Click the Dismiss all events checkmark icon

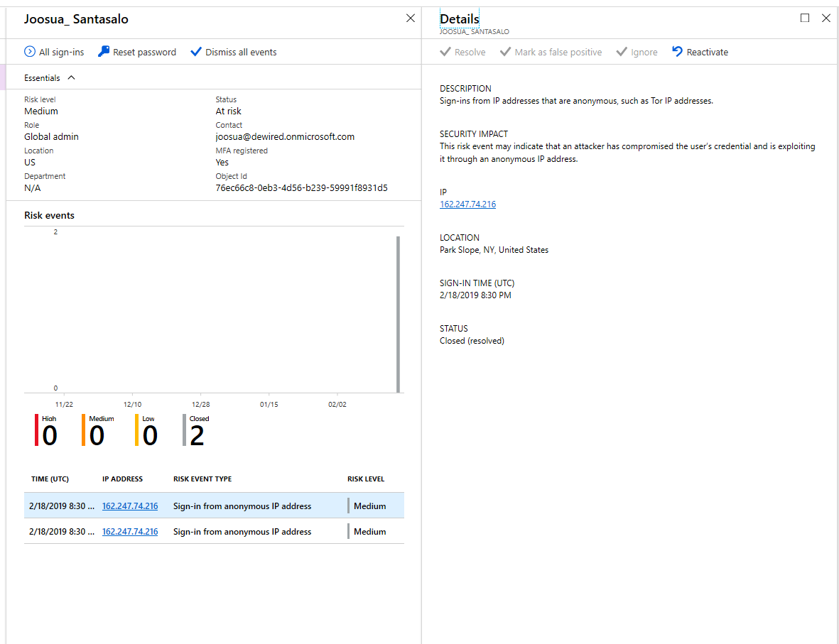(196, 52)
